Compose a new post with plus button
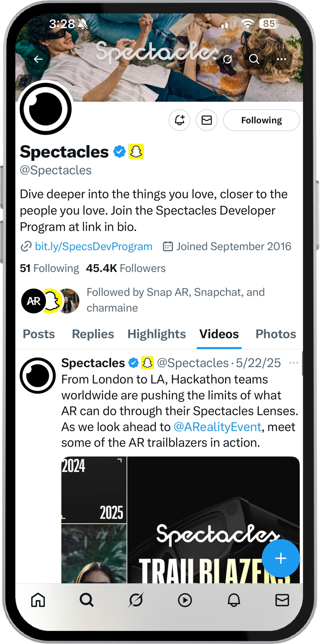320x644 pixels. click(x=281, y=558)
